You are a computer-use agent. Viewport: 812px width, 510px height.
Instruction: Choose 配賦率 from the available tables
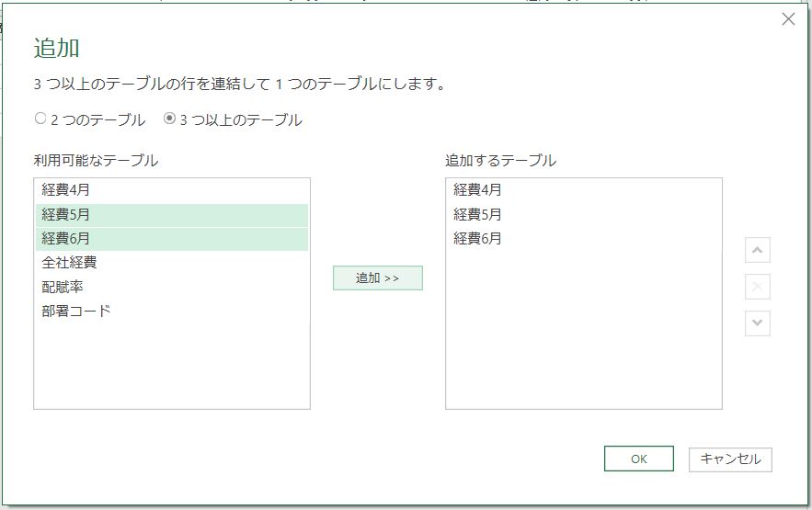pyautogui.click(x=63, y=287)
